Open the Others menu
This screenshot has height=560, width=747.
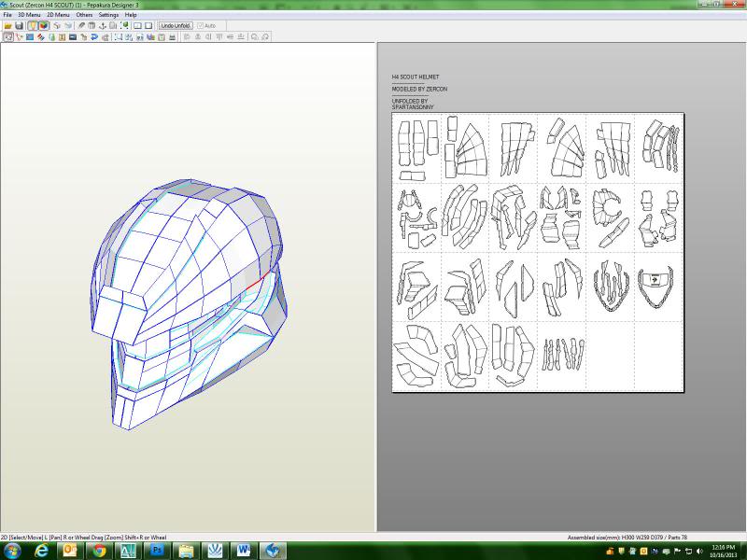(x=84, y=15)
